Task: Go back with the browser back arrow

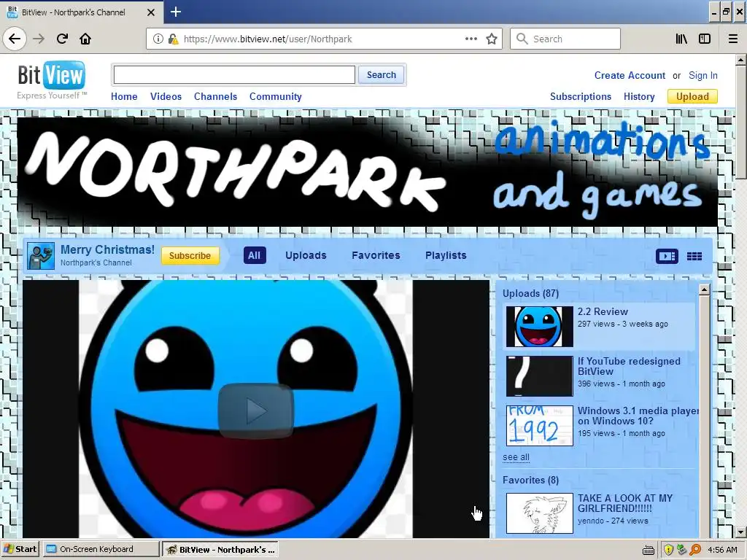Action: coord(15,39)
